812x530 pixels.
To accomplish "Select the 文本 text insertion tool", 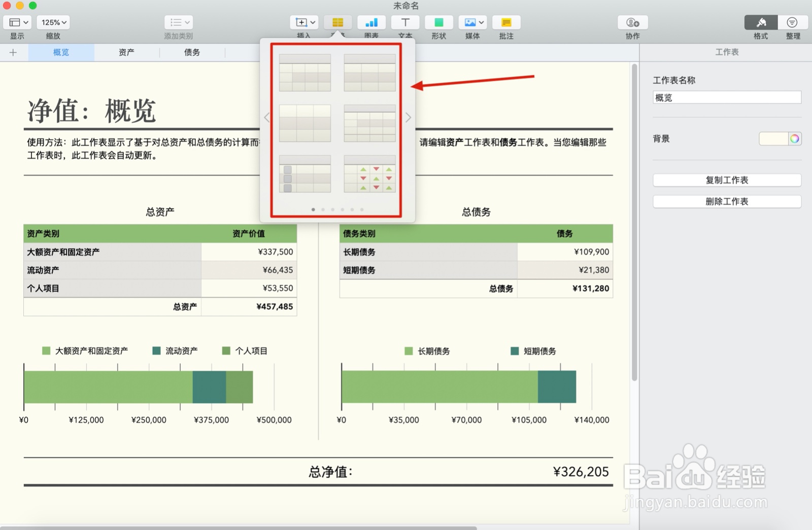I will point(405,22).
